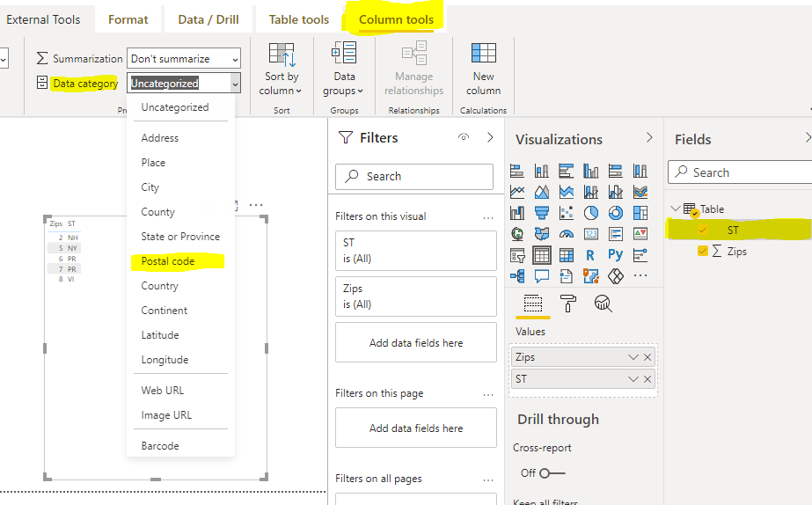Open the Format paint roller pane
This screenshot has height=505, width=812.
[x=568, y=304]
